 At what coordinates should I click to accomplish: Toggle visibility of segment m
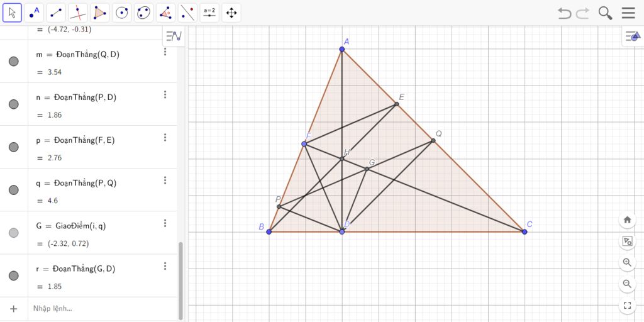pos(14,62)
